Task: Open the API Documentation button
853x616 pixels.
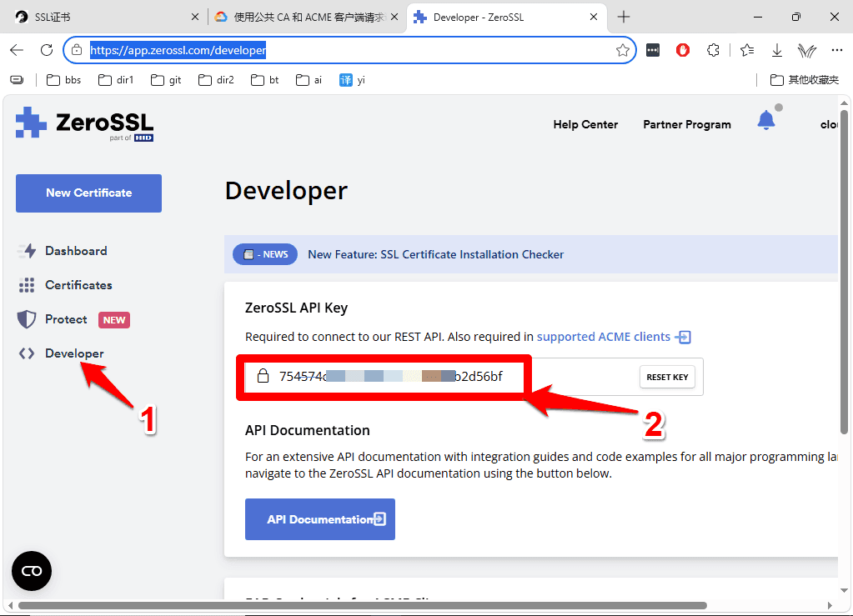Action: (320, 519)
